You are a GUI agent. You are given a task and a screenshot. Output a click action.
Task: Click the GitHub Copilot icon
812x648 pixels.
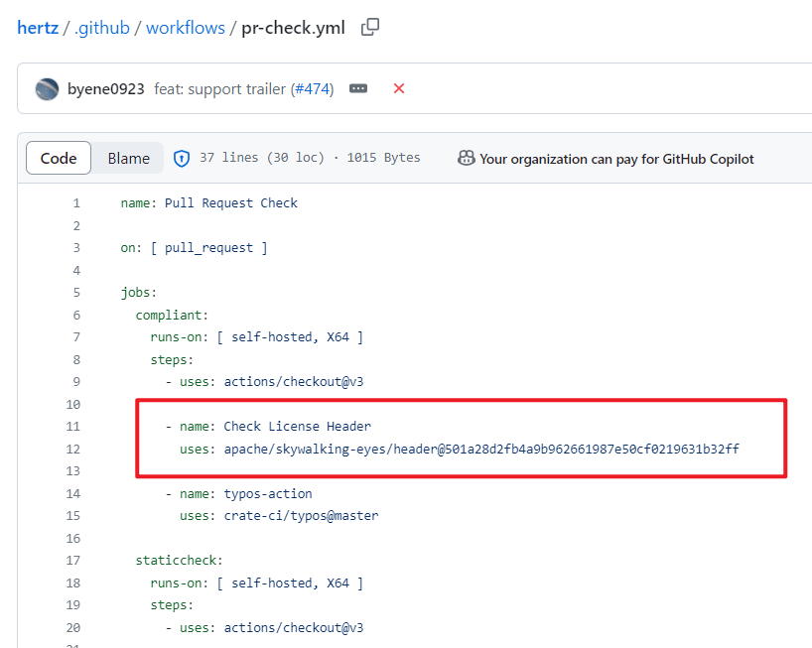tap(467, 158)
